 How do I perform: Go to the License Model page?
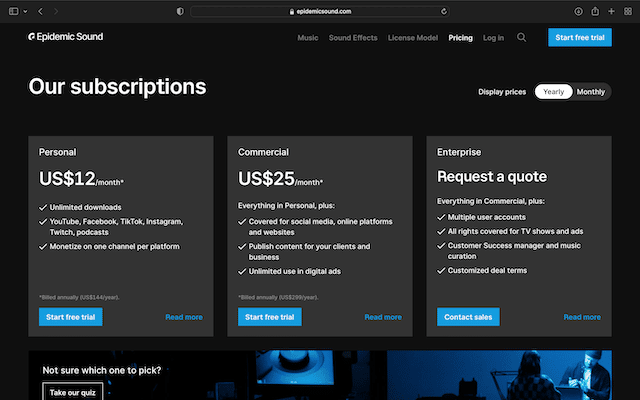point(412,38)
